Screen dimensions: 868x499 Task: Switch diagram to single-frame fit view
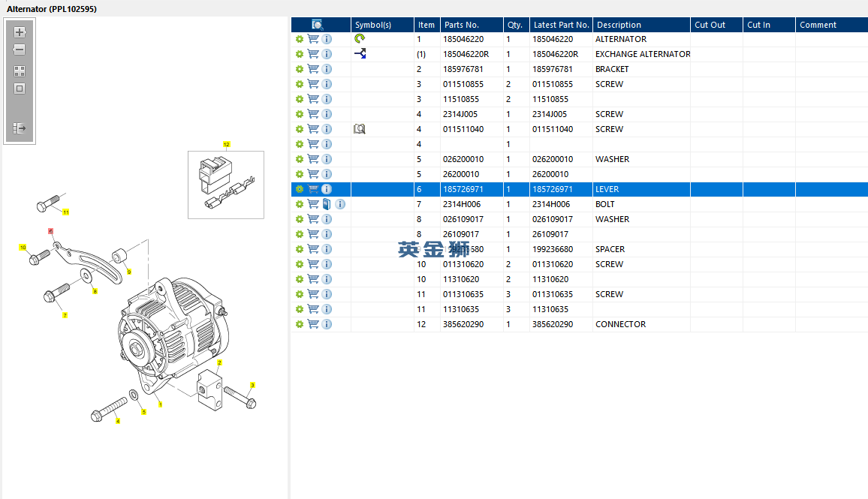[20, 89]
